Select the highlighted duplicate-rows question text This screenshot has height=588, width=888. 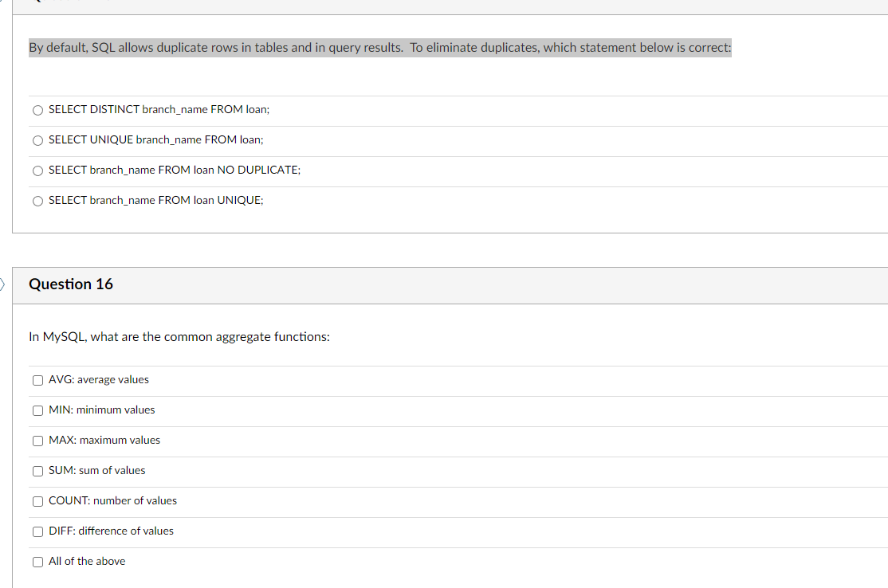click(379, 48)
